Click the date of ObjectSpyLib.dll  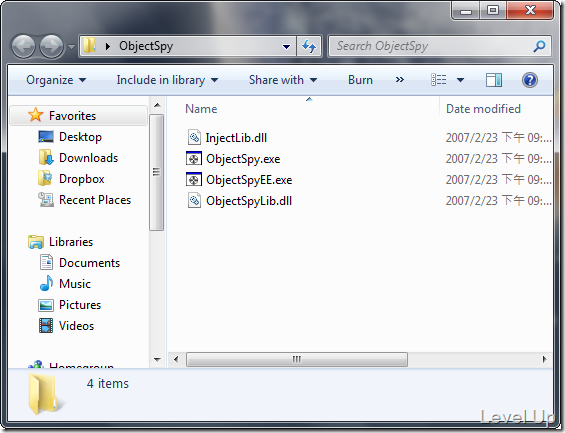(x=498, y=201)
